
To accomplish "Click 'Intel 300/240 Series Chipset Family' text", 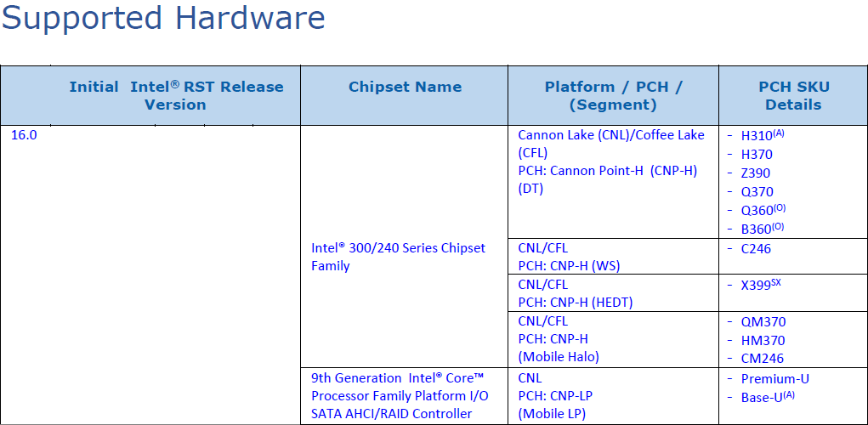I will coord(398,257).
